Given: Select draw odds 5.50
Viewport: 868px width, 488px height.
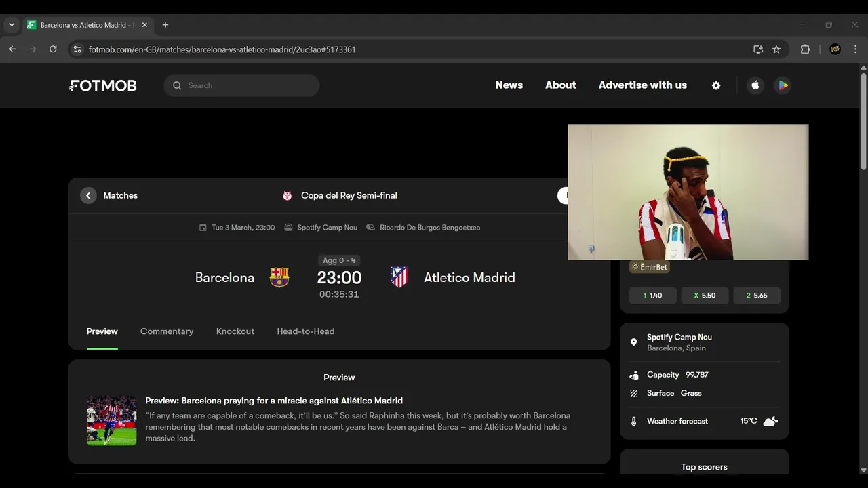Looking at the screenshot, I should tap(705, 296).
